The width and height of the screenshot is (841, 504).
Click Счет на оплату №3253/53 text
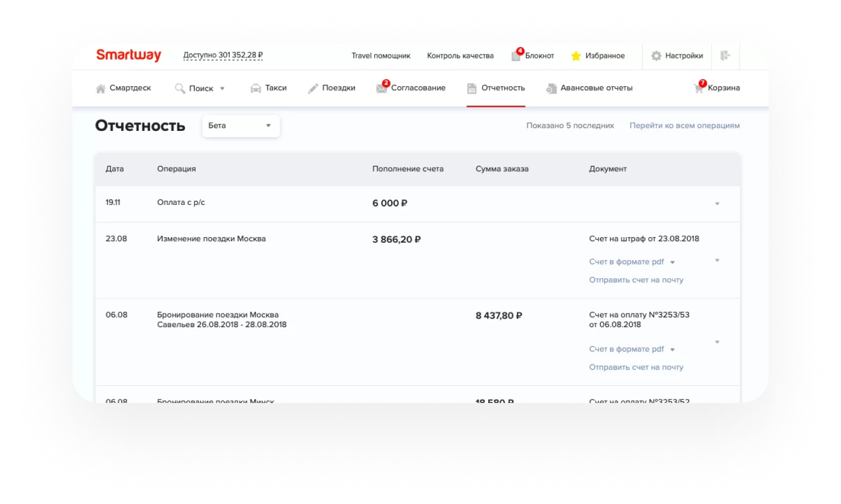pos(639,320)
